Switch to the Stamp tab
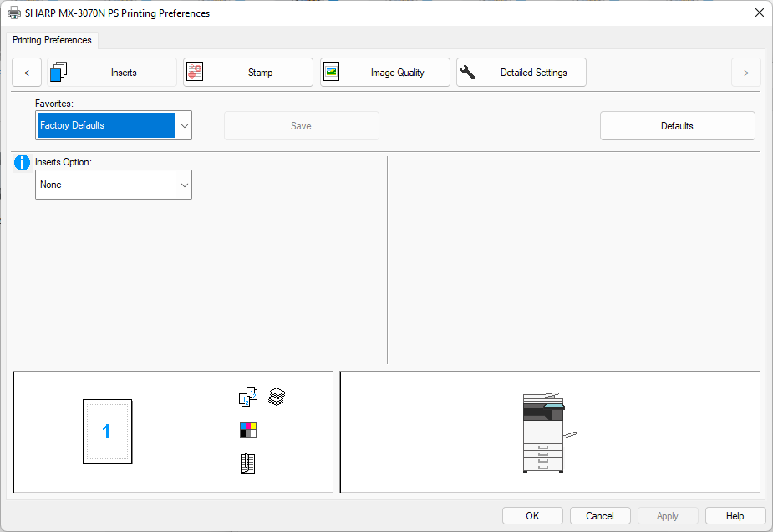This screenshot has height=532, width=773. [248, 73]
